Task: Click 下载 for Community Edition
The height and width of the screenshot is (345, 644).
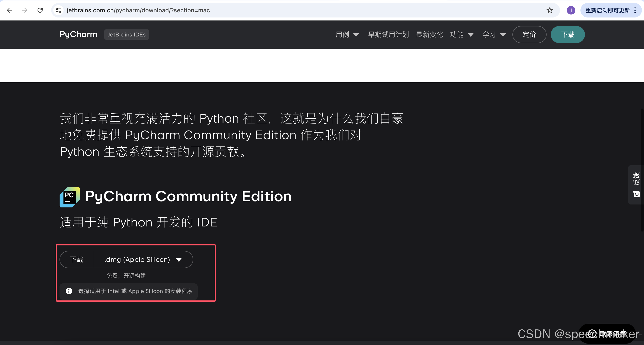Action: 77,259
